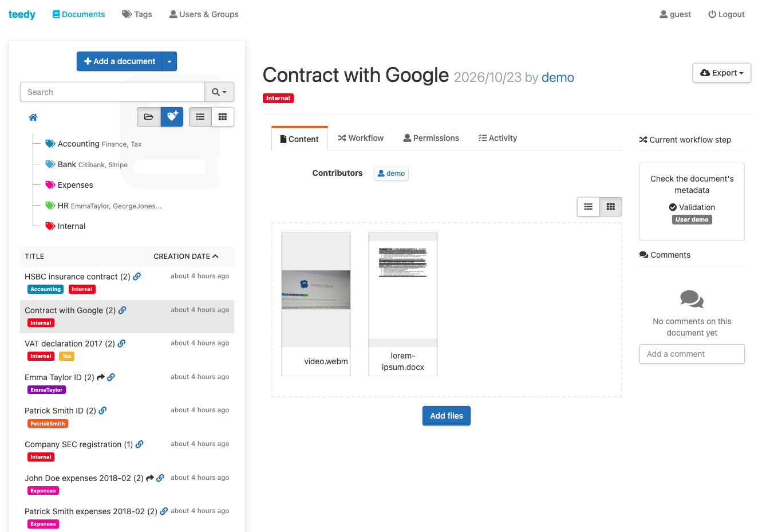This screenshot has height=532, width=762.
Task: Switch document list to list display
Action: coord(200,117)
